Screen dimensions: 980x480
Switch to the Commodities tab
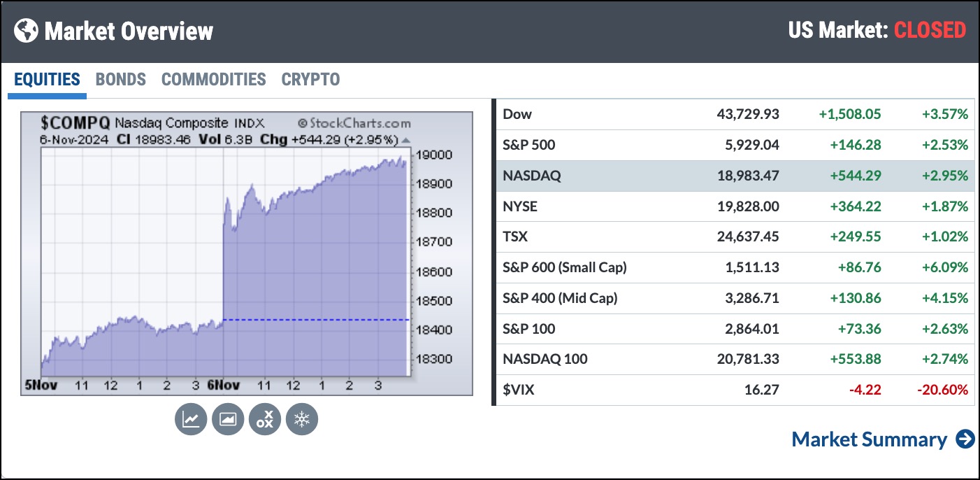(x=214, y=80)
